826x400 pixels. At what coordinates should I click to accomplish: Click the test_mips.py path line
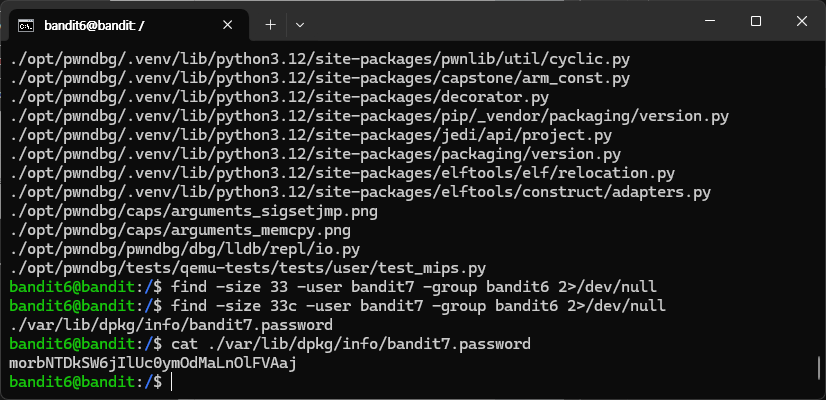(247, 268)
